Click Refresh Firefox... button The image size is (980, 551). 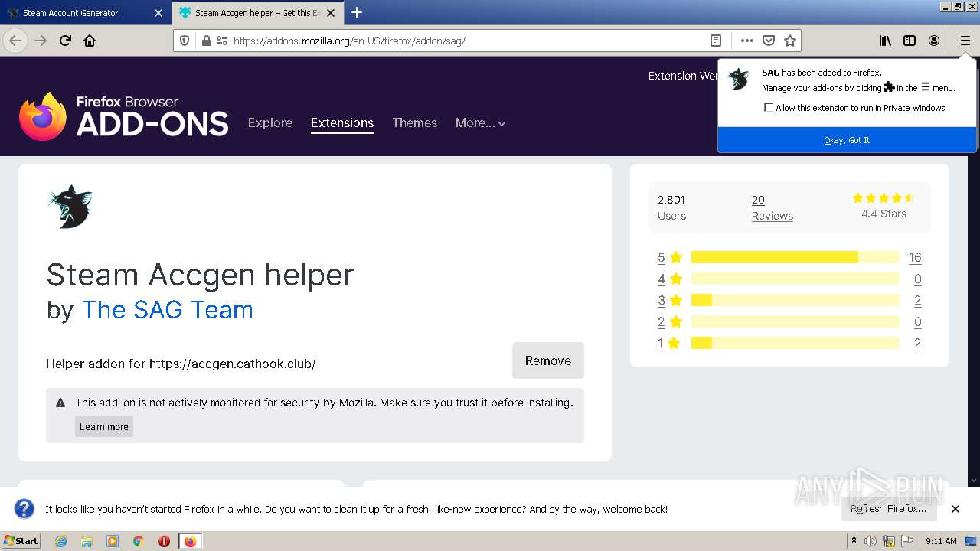(x=888, y=509)
